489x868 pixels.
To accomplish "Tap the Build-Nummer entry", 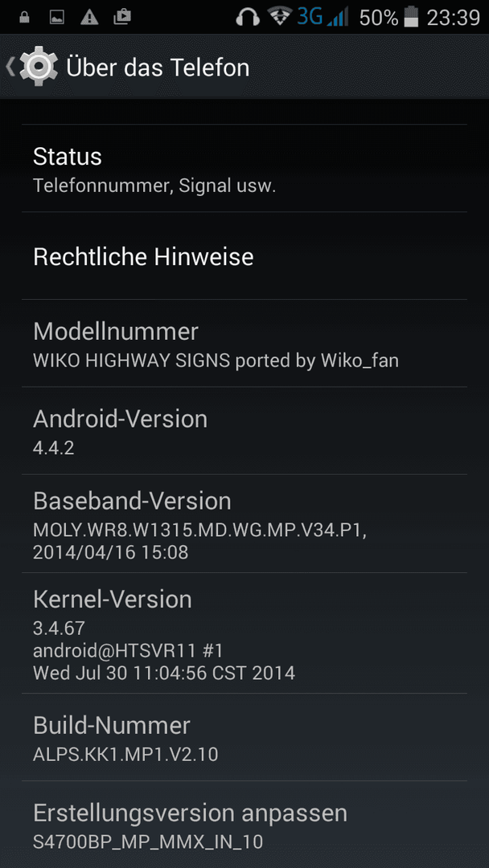I will (244, 737).
